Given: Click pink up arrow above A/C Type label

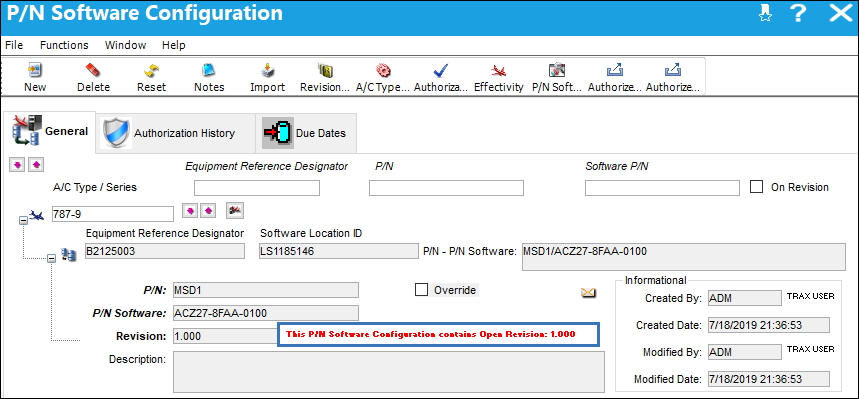Looking at the screenshot, I should pyautogui.click(x=36, y=164).
